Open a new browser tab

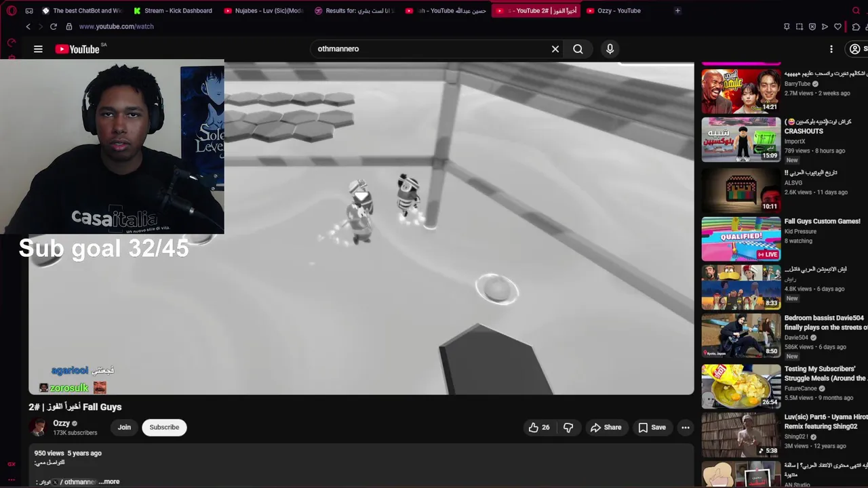pos(677,11)
